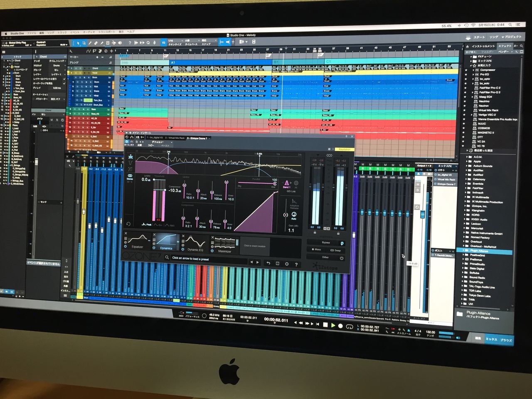Screen dimensions: 532x399
Task: Toggle the IQ quantize button
Action: (163, 42)
